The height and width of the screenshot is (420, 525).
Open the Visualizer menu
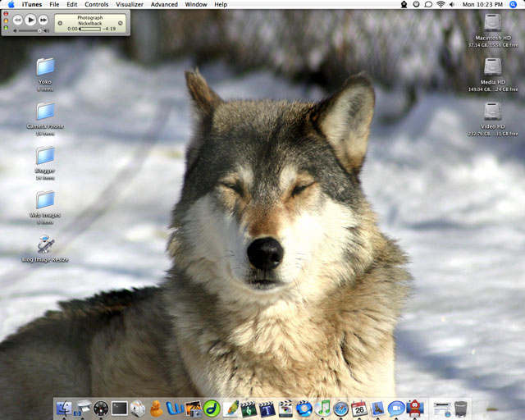click(x=130, y=4)
